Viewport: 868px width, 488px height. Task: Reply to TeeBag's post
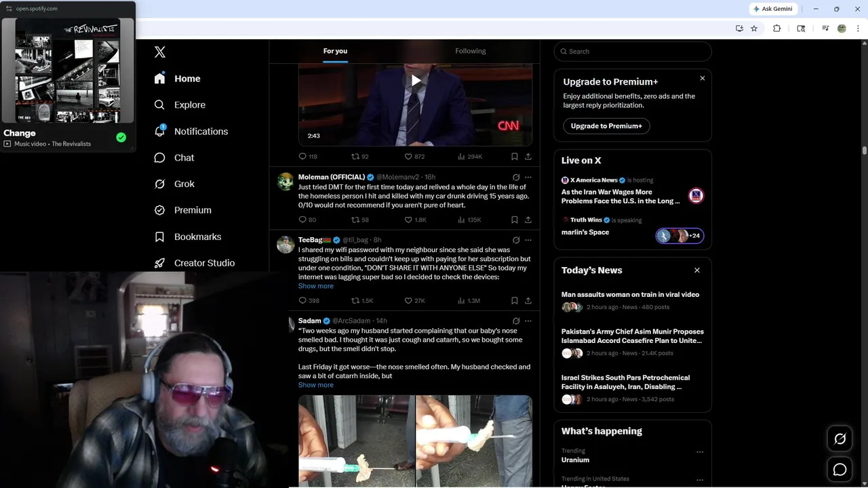coord(309,300)
